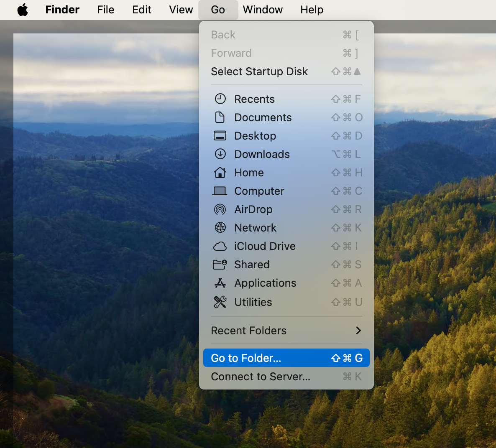496x448 pixels.
Task: Open the Help menu
Action: click(312, 10)
